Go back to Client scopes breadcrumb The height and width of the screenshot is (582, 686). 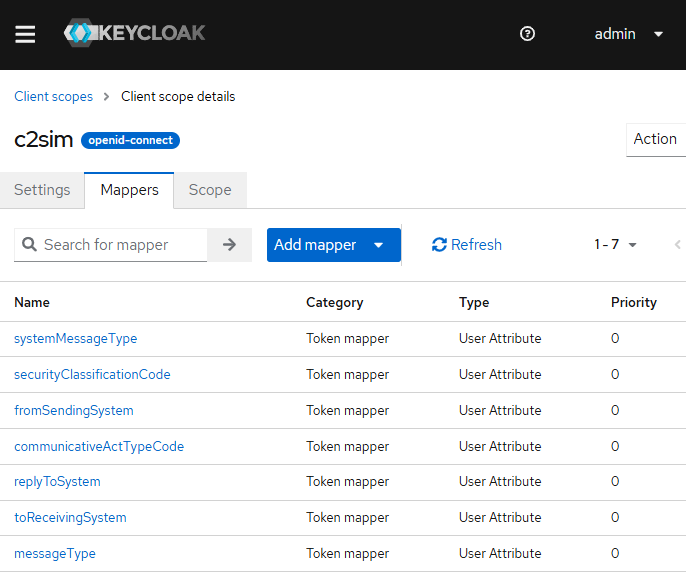53,97
